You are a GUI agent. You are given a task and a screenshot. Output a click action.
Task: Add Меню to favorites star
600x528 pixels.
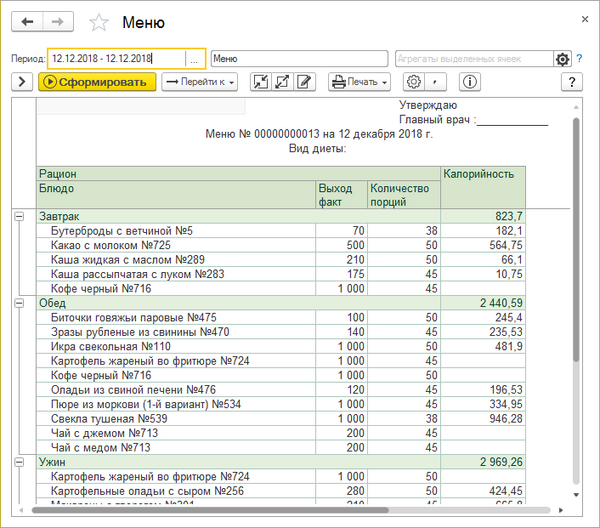tap(99, 22)
